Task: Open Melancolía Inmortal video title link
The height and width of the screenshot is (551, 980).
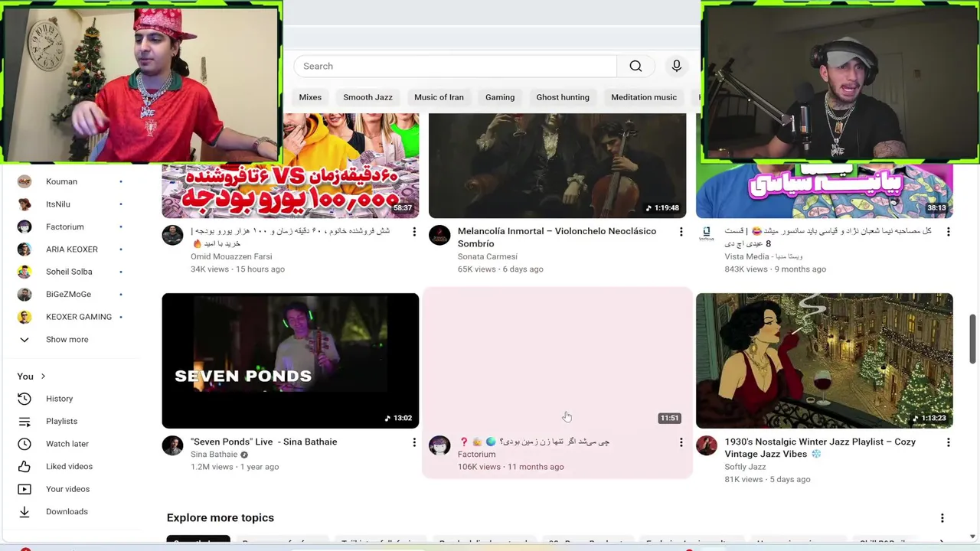Action: tap(557, 237)
